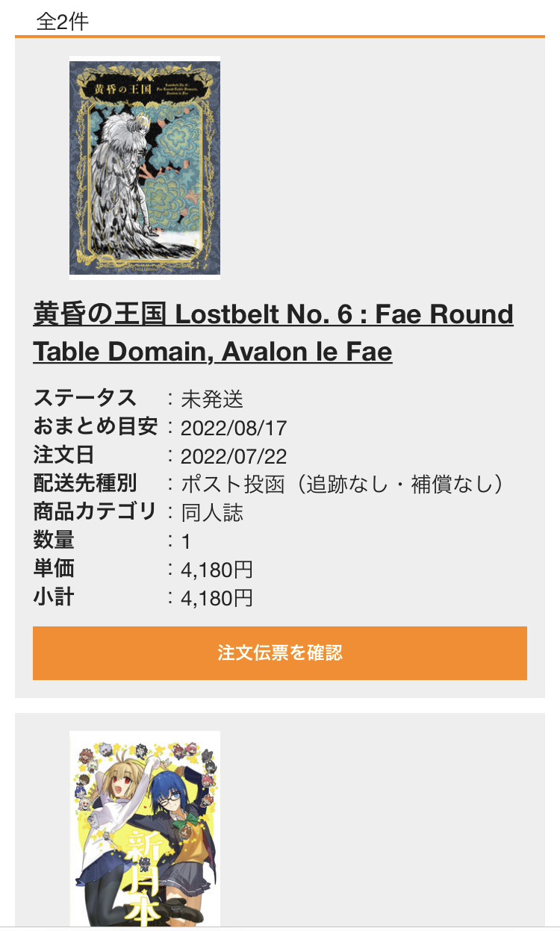Click the 数量 label

pyautogui.click(x=53, y=541)
